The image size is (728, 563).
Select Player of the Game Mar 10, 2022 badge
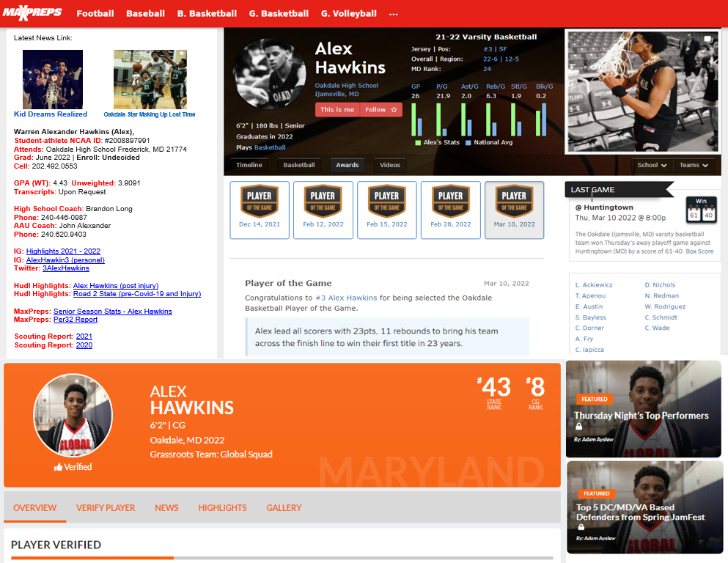click(x=514, y=210)
